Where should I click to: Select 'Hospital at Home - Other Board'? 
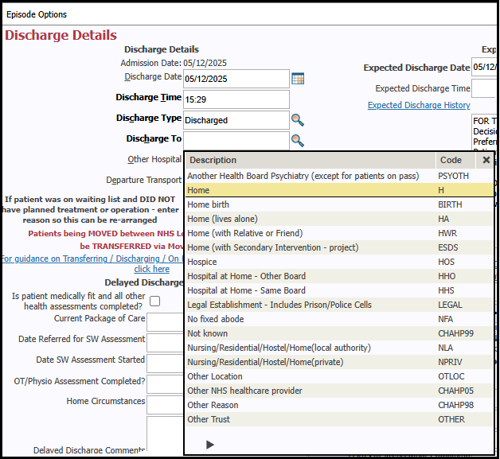339,276
